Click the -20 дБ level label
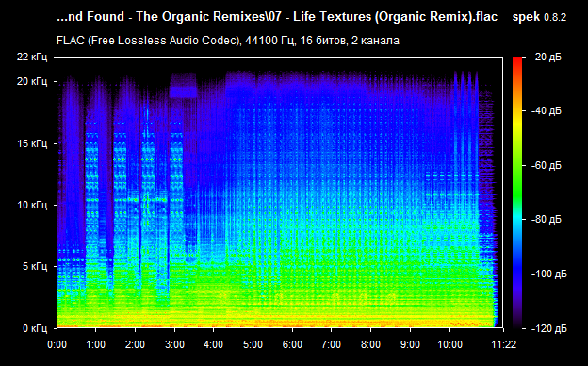Image resolution: width=588 pixels, height=366 pixels. (547, 58)
